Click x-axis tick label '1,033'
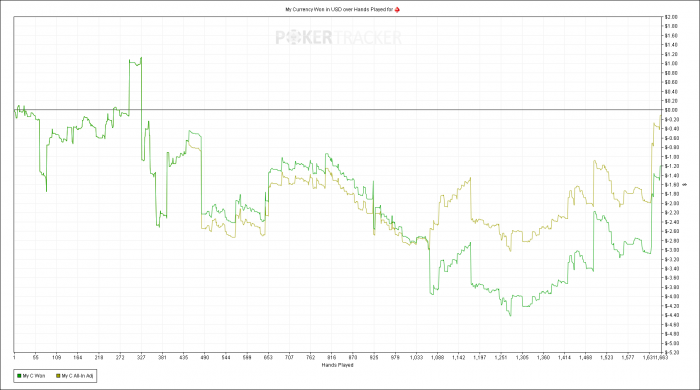This screenshot has width=700, height=390. coord(417,357)
